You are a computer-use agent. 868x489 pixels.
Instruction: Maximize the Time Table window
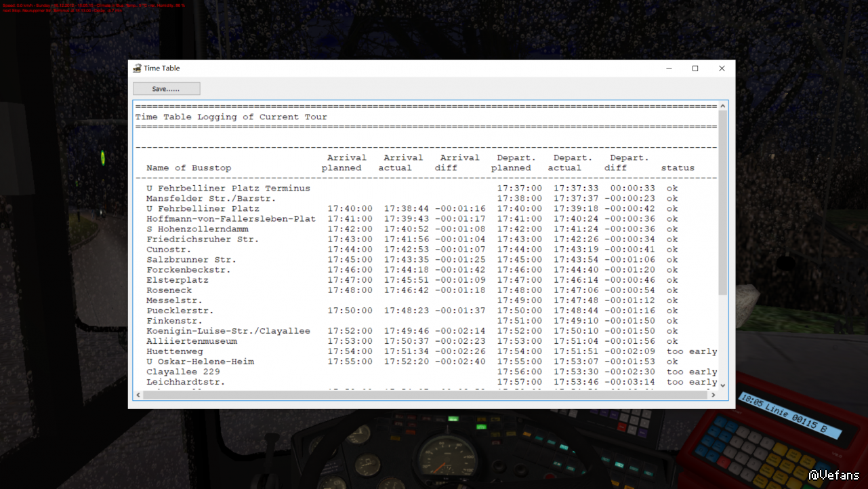(695, 69)
